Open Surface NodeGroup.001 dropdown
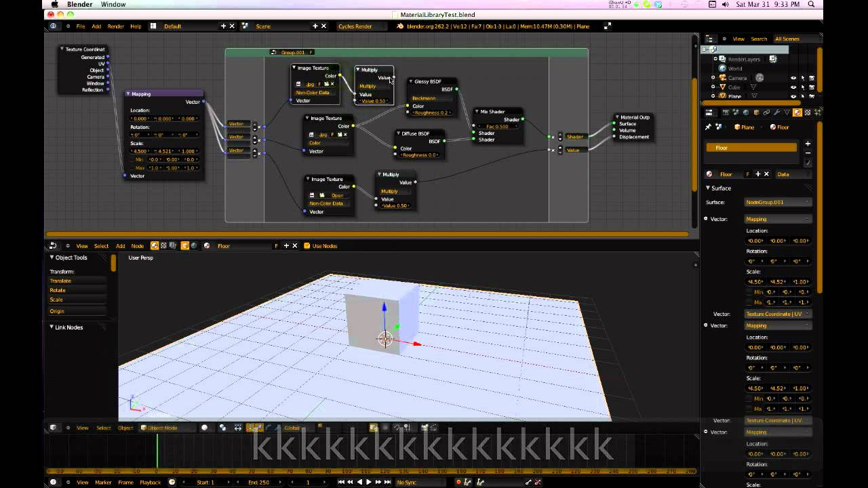The height and width of the screenshot is (488, 868). pos(778,202)
